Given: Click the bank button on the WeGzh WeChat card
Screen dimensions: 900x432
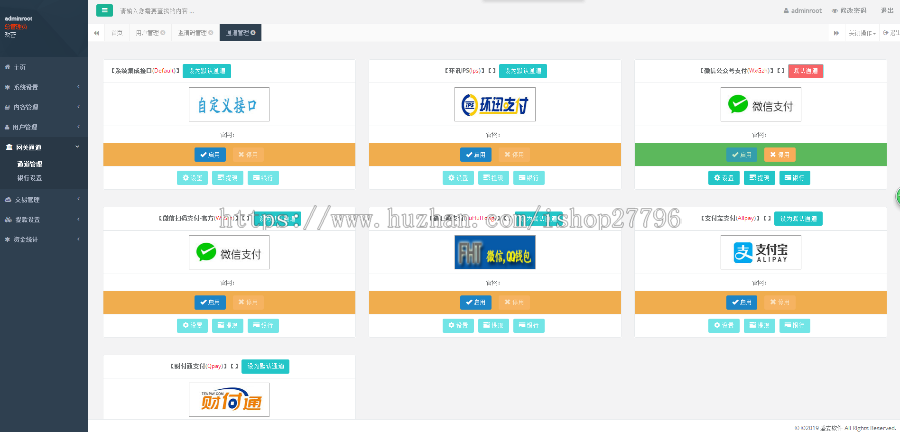Looking at the screenshot, I should coord(794,178).
